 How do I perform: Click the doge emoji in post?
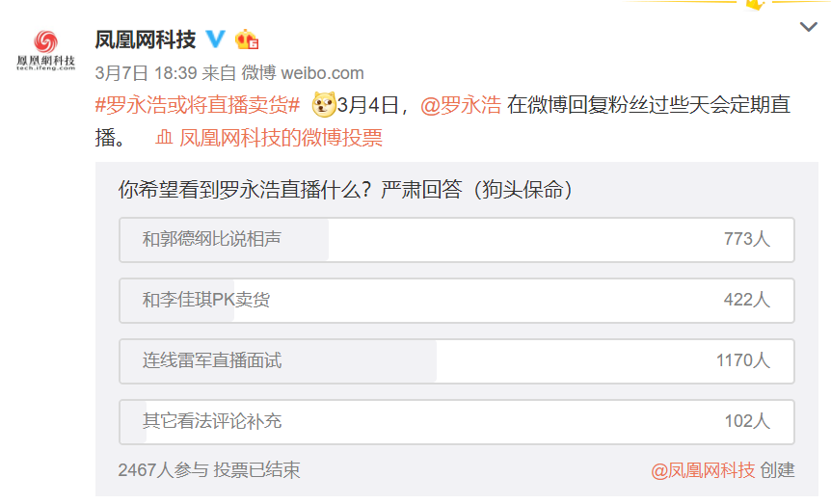click(324, 104)
